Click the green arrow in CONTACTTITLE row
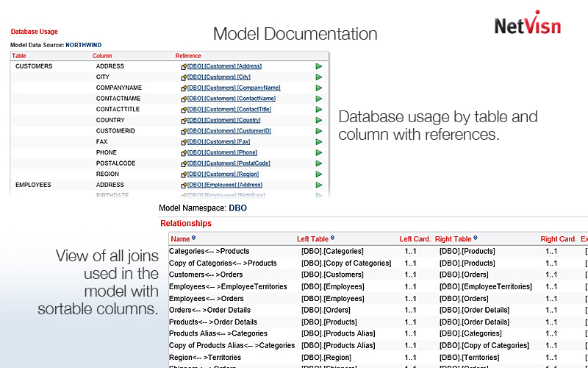The image size is (588, 368). point(319,110)
